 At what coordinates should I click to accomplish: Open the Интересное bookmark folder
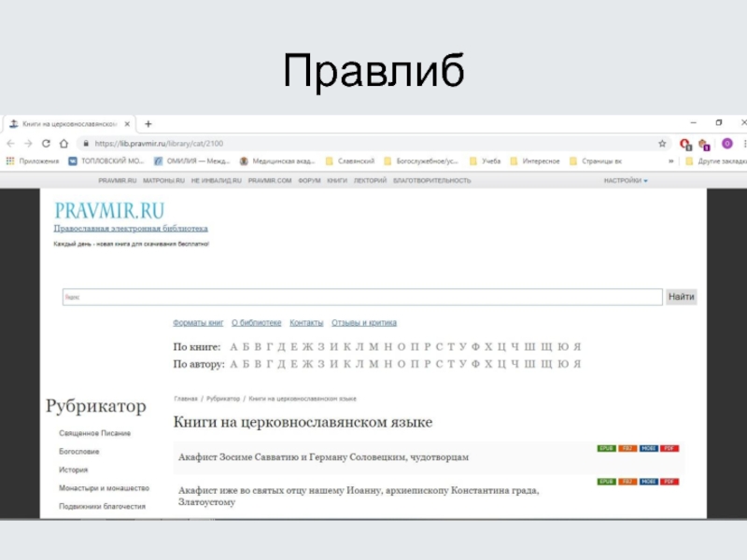point(535,161)
